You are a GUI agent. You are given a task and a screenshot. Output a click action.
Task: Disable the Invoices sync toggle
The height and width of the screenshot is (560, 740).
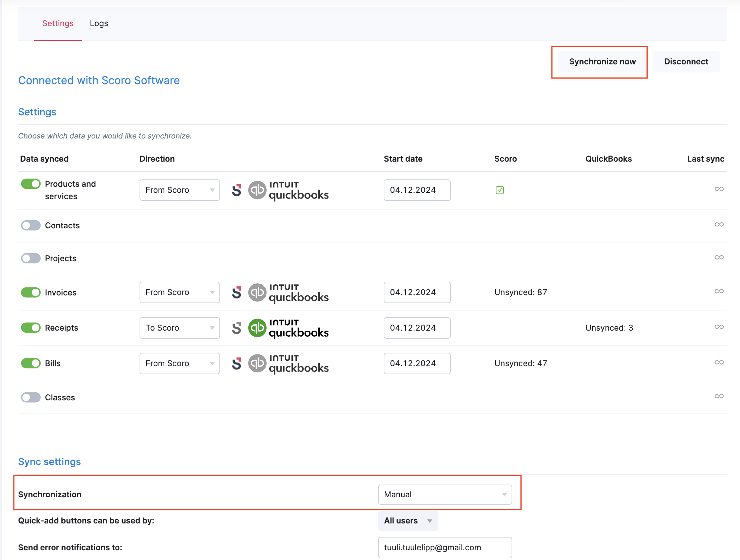(x=31, y=292)
